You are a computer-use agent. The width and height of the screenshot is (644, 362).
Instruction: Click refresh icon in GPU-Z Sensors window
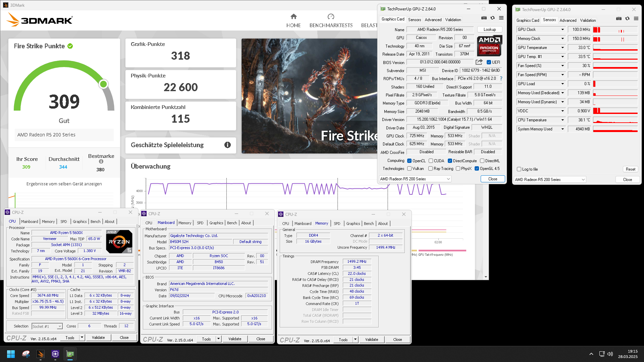click(x=627, y=19)
